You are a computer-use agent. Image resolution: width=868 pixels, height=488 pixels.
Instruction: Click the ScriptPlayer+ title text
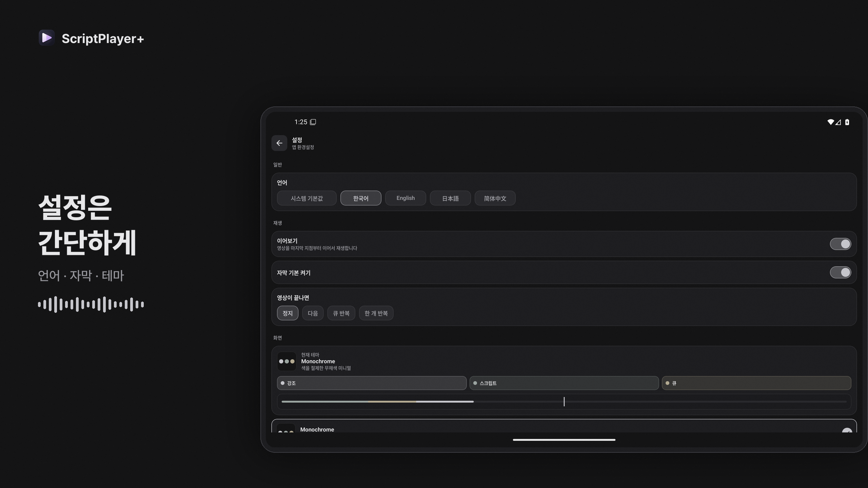pyautogui.click(x=103, y=39)
